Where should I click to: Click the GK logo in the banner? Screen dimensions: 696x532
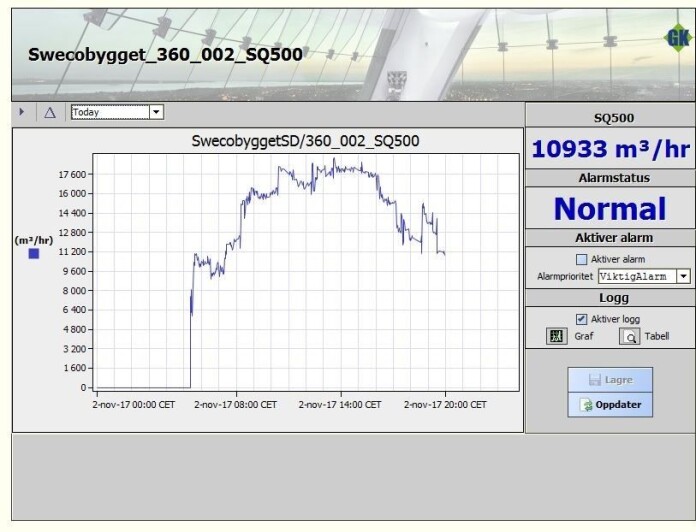678,38
